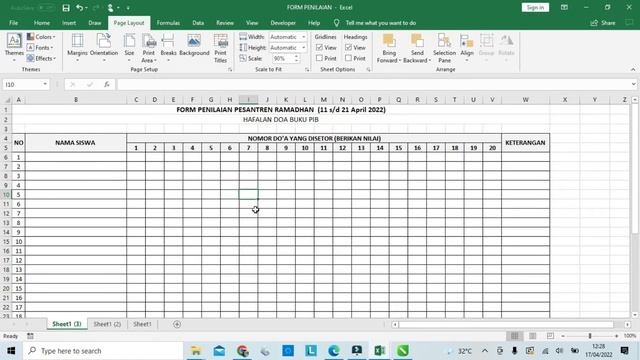Screen dimensions: 640x360
Task: Select the Sheet1 (2) sheet tab
Action: point(107,324)
